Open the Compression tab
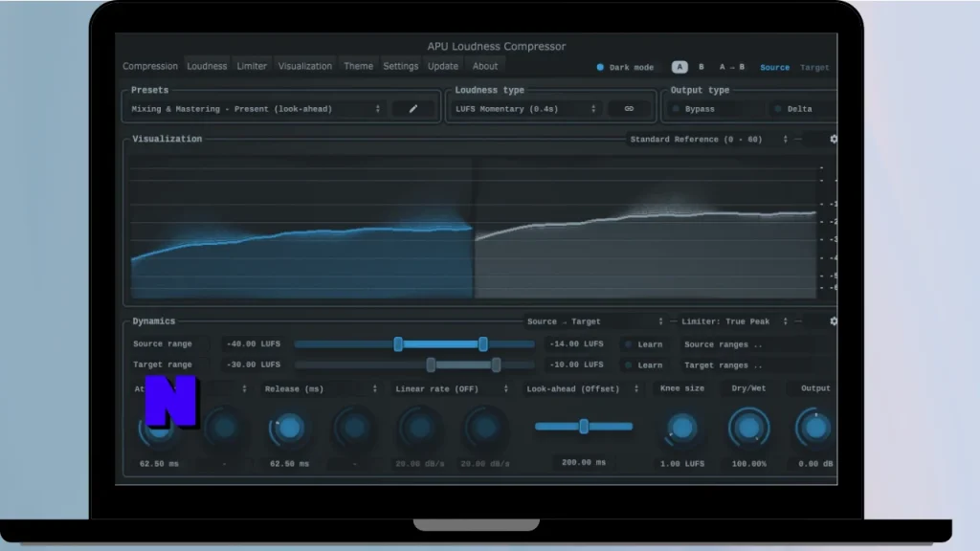This screenshot has height=551, width=980. coord(150,66)
